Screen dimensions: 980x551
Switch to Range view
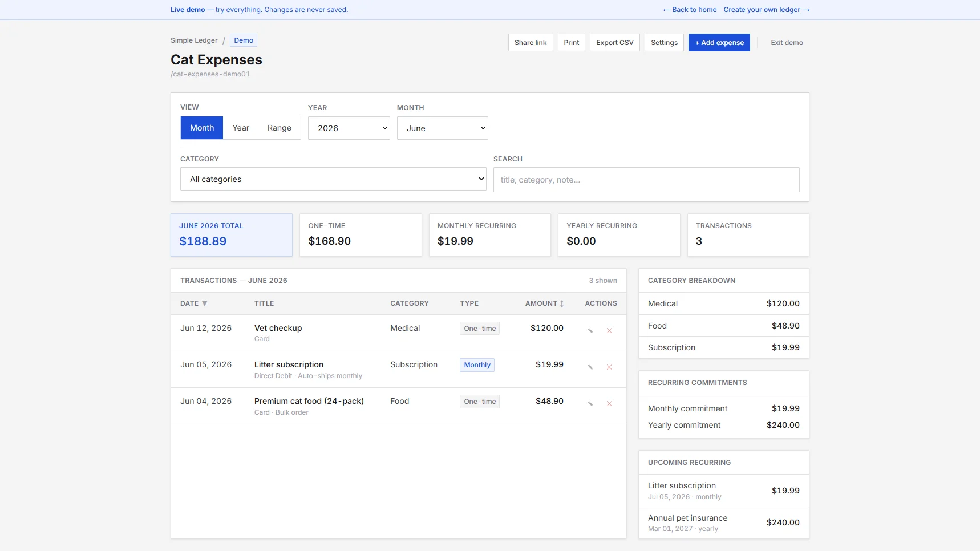coord(280,128)
